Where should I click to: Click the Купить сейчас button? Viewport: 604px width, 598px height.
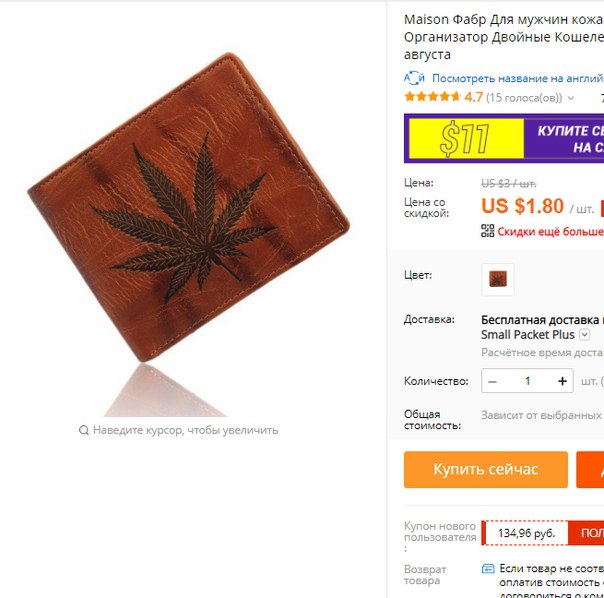486,469
